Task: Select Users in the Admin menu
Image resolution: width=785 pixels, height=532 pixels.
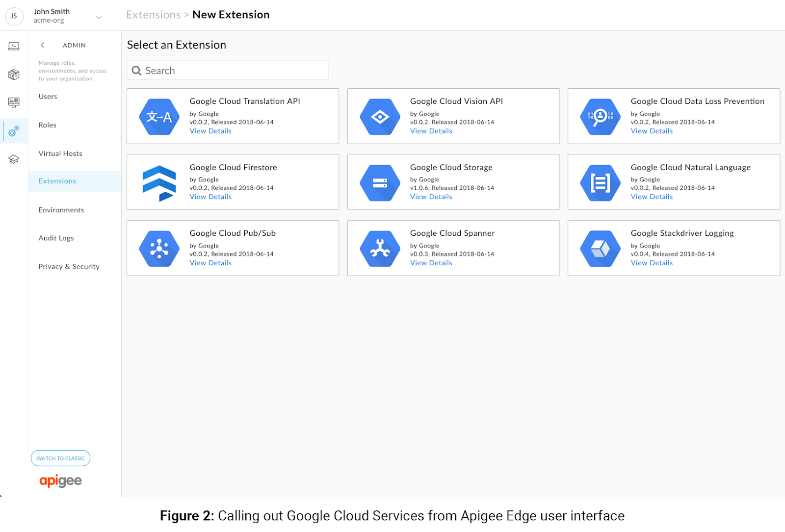Action: (48, 96)
